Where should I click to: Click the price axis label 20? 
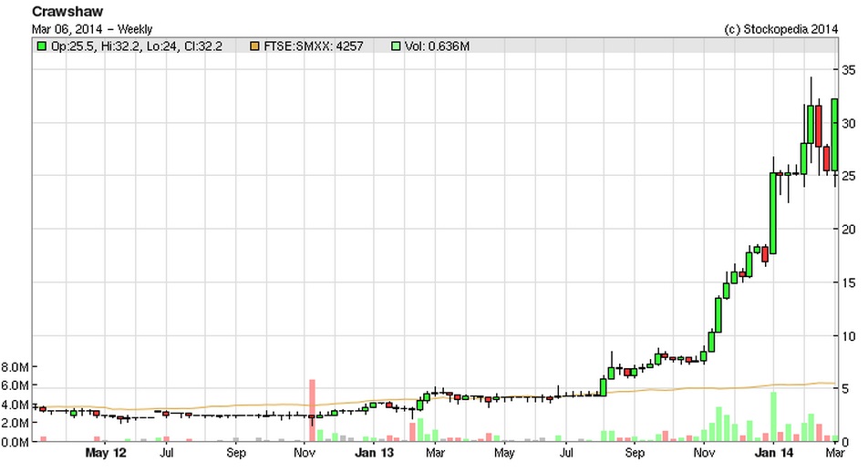tap(848, 229)
